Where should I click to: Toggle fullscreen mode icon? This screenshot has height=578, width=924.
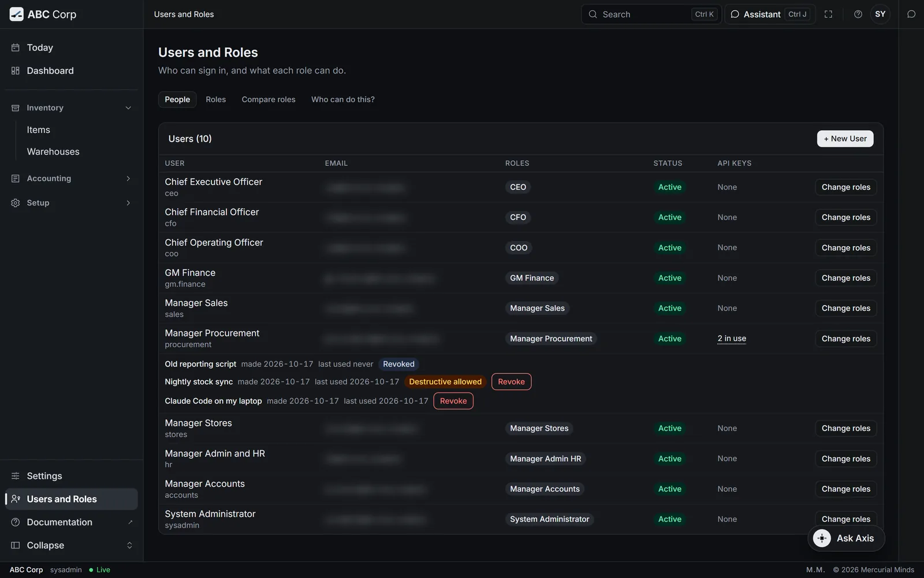click(x=828, y=14)
